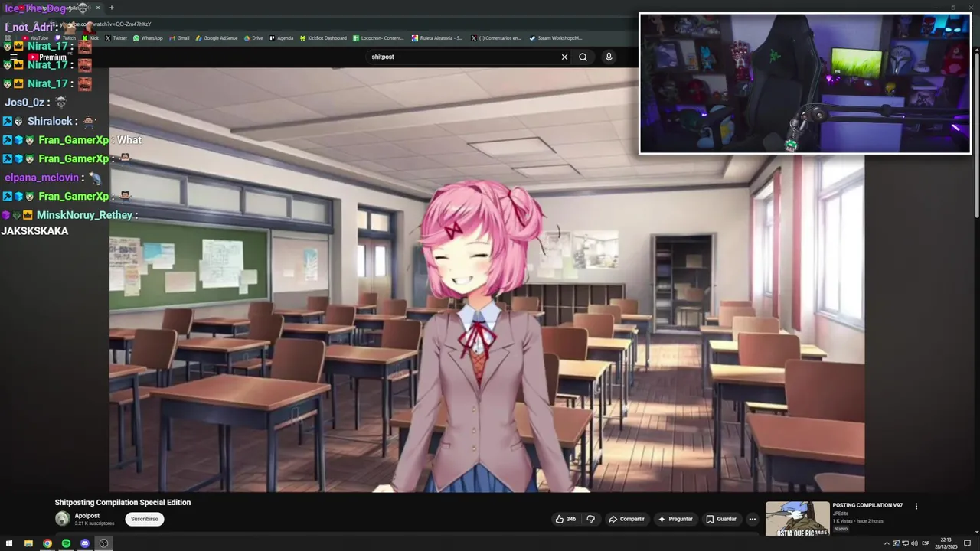The height and width of the screenshot is (551, 980).
Task: Open File Explorer from taskbar
Action: [28, 543]
